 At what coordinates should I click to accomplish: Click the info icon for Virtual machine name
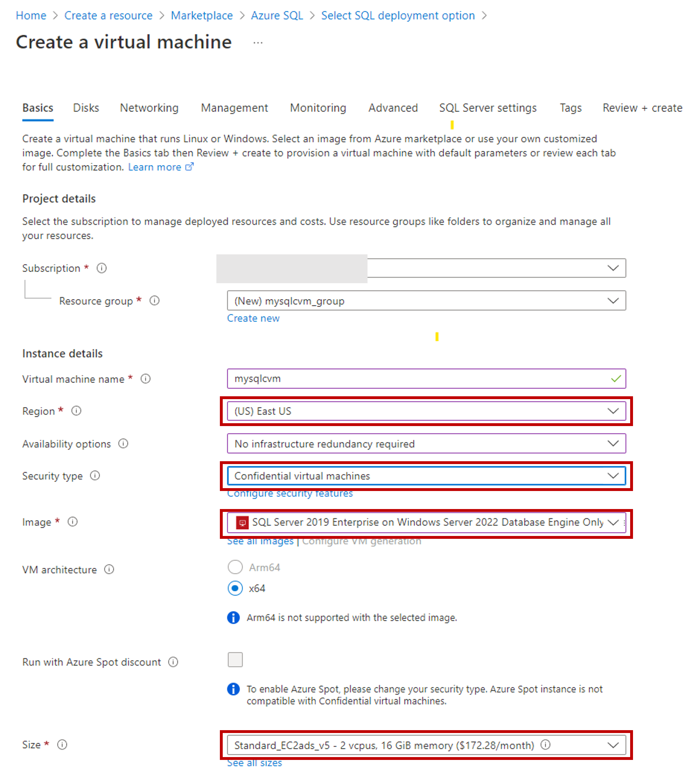pyautogui.click(x=145, y=379)
